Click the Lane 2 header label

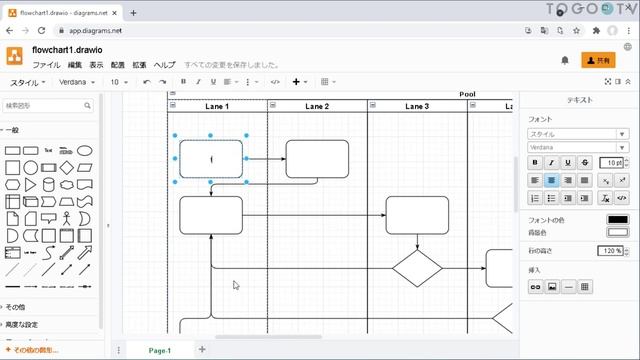click(317, 106)
